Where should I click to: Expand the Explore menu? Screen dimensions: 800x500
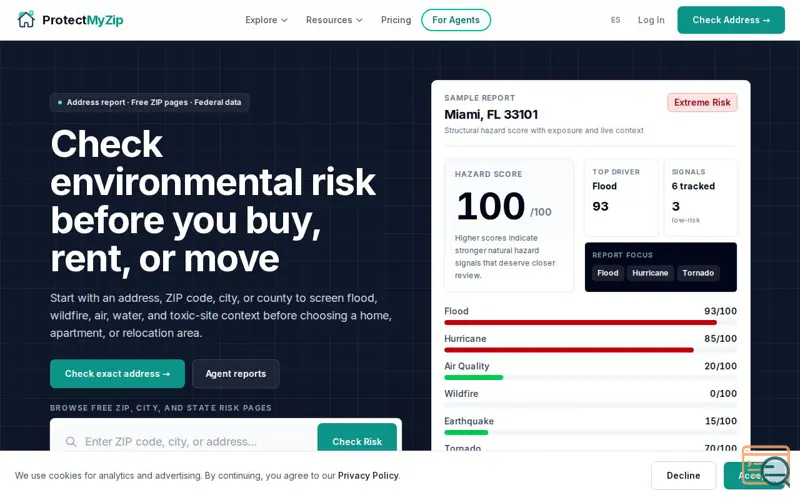pyautogui.click(x=266, y=20)
